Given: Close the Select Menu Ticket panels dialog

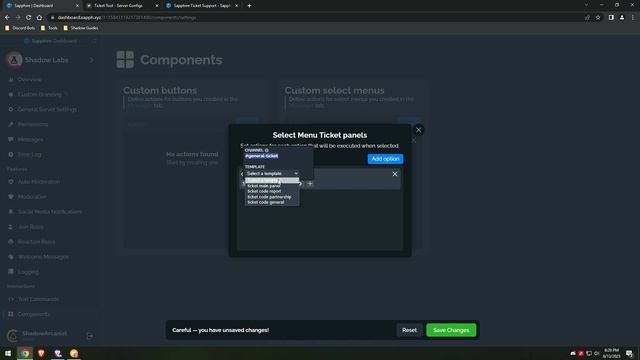Looking at the screenshot, I should (418, 130).
